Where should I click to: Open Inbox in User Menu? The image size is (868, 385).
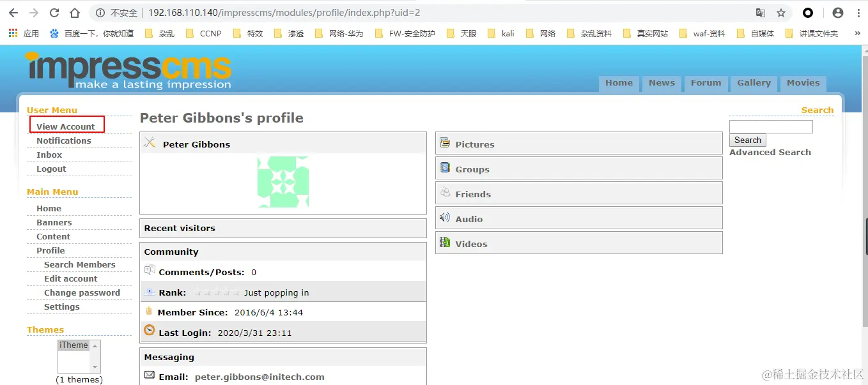(49, 155)
